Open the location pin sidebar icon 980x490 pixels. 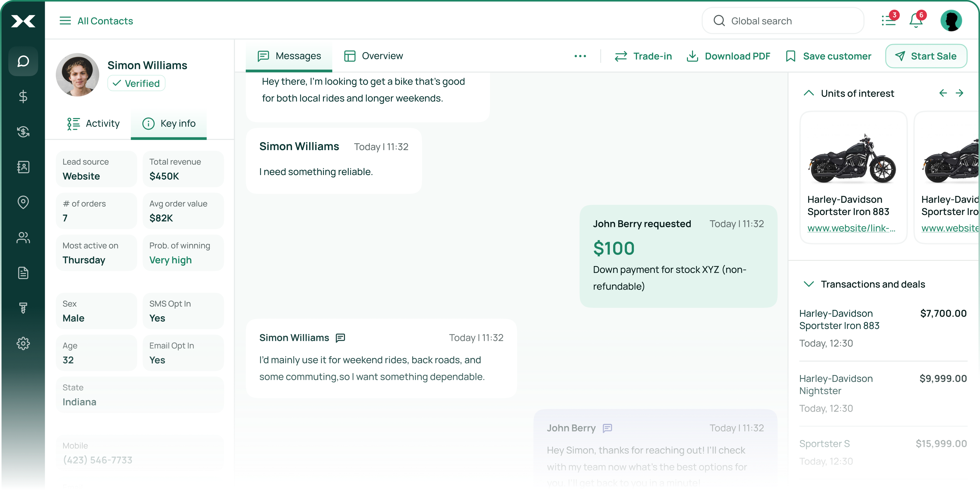click(x=23, y=202)
